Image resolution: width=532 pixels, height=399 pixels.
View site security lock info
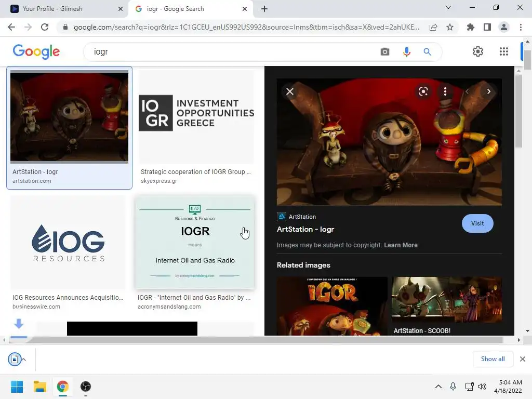click(x=65, y=27)
